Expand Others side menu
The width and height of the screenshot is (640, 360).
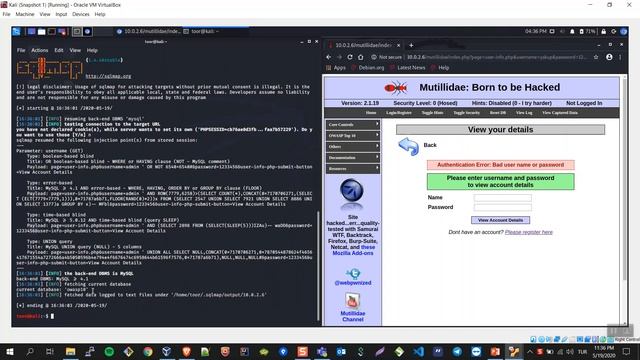353,147
